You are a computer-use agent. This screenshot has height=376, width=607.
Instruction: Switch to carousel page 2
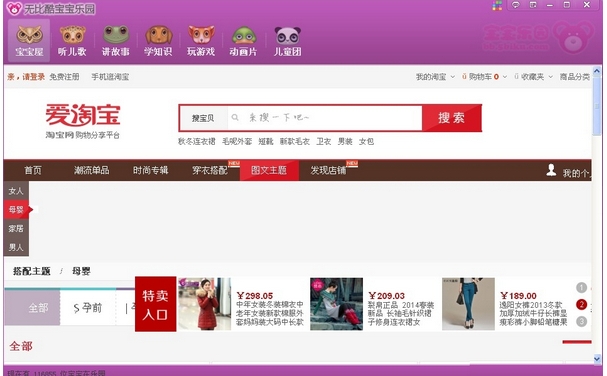(581, 304)
